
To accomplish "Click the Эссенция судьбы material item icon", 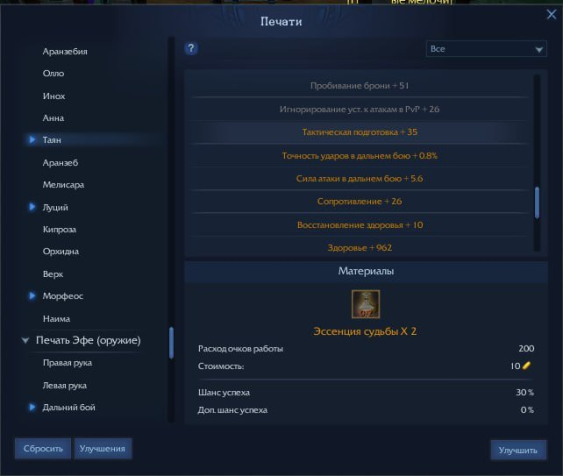I will pos(366,304).
